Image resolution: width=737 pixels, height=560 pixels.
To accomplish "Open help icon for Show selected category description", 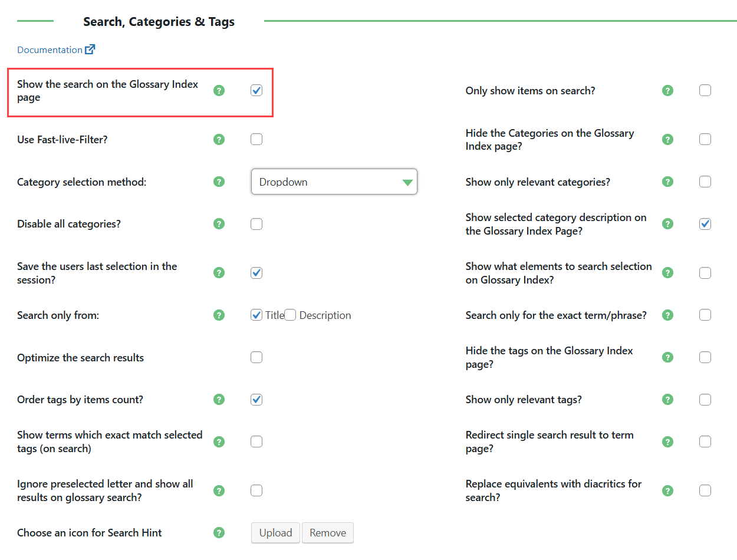I will tap(667, 224).
